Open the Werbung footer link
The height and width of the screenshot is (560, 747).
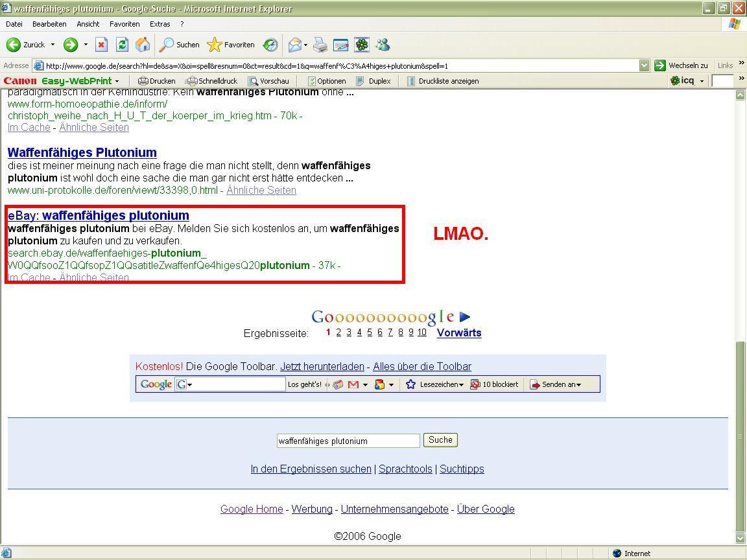(312, 509)
